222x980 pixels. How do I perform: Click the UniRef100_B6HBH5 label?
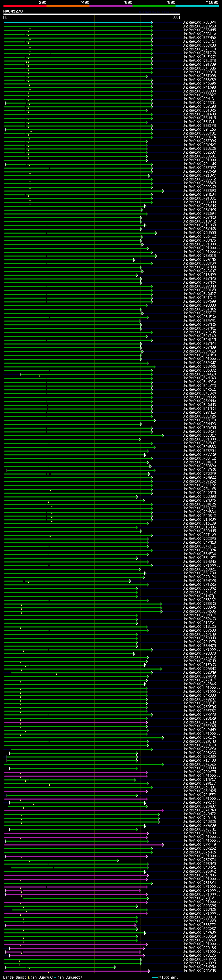click(199, 561)
